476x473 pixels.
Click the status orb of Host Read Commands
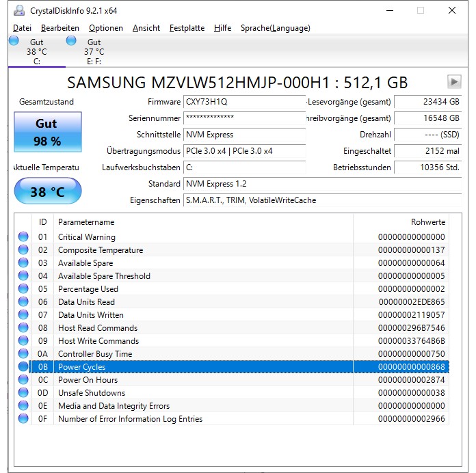(23, 327)
